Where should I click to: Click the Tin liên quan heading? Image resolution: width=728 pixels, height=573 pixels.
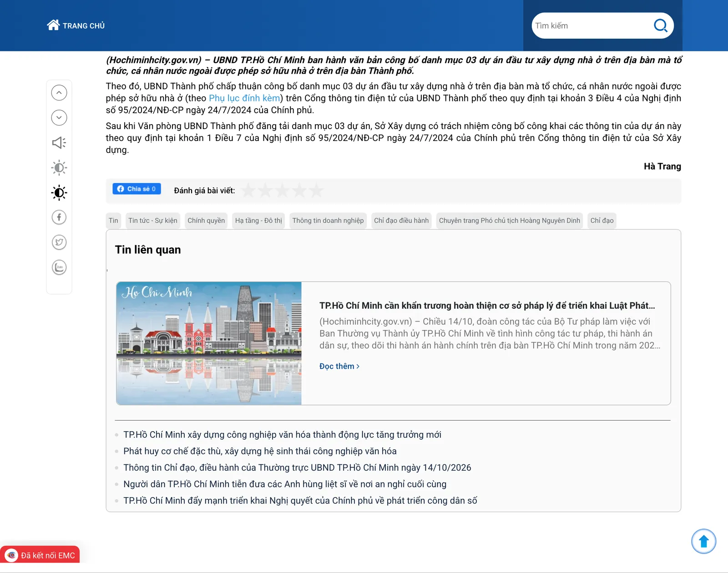[148, 250]
